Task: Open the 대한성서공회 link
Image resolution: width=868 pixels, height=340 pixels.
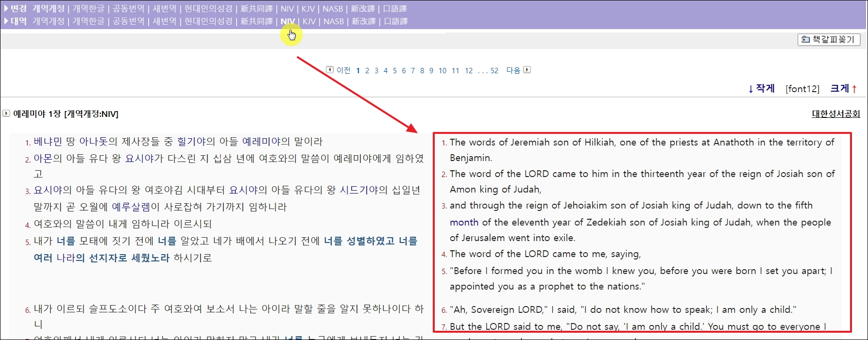Action: coord(836,113)
